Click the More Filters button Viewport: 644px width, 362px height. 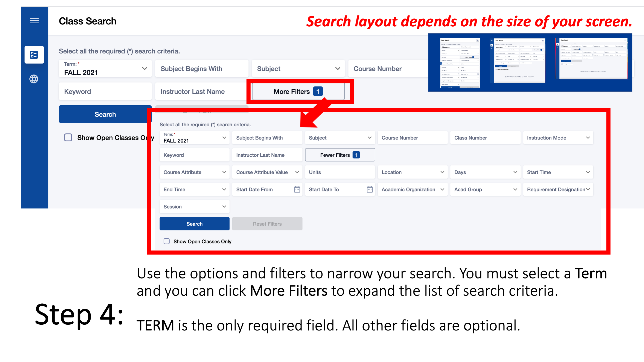tap(298, 91)
